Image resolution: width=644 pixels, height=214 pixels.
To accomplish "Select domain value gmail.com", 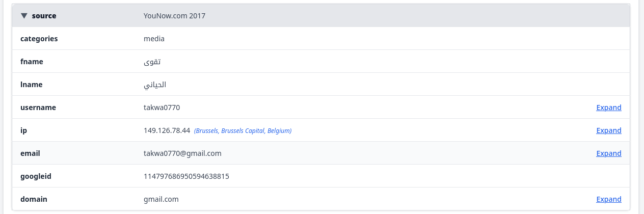I will pos(162,199).
